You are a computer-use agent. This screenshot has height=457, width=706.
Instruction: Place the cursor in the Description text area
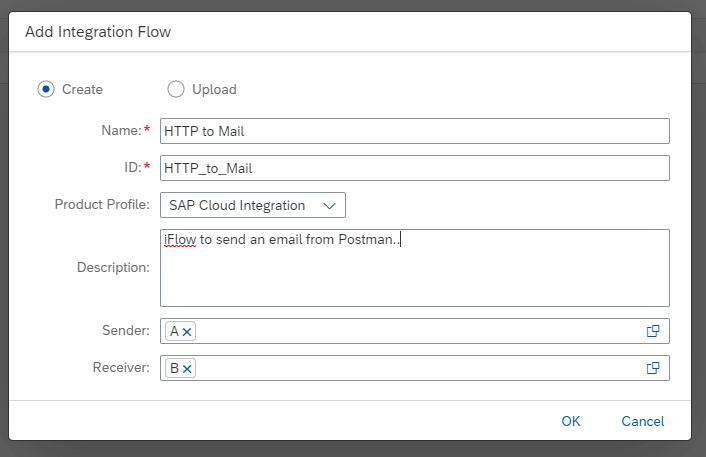tap(415, 268)
